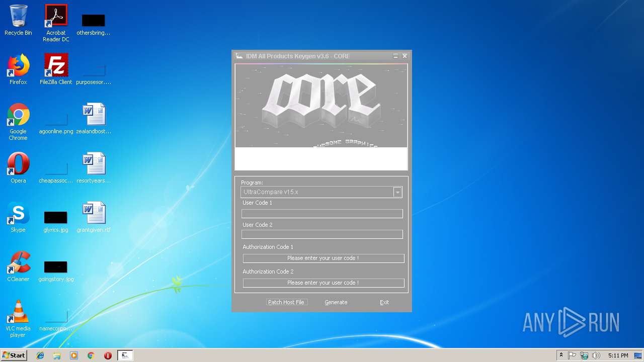Image resolution: width=644 pixels, height=362 pixels.
Task: Select the UltraCompare v15.x program combo box
Action: click(x=321, y=192)
